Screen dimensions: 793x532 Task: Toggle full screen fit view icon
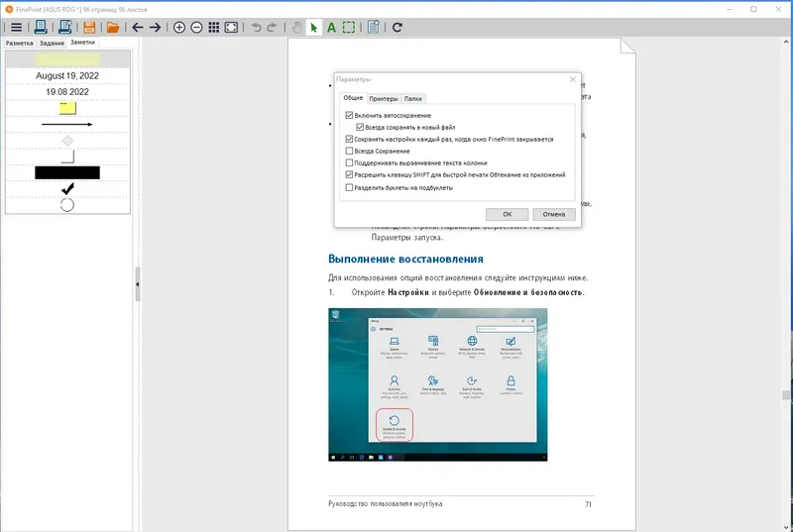[x=231, y=28]
